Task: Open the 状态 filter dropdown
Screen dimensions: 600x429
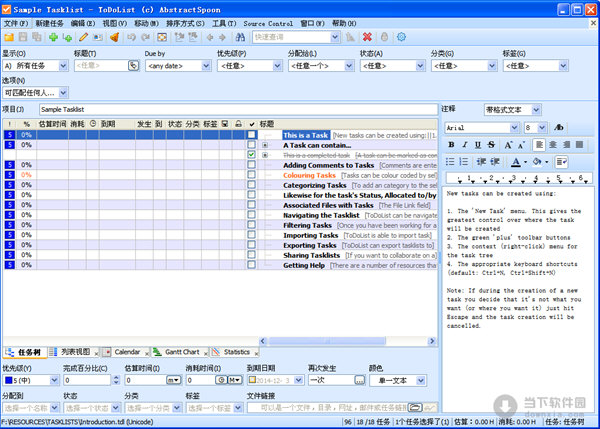Action: (393, 66)
